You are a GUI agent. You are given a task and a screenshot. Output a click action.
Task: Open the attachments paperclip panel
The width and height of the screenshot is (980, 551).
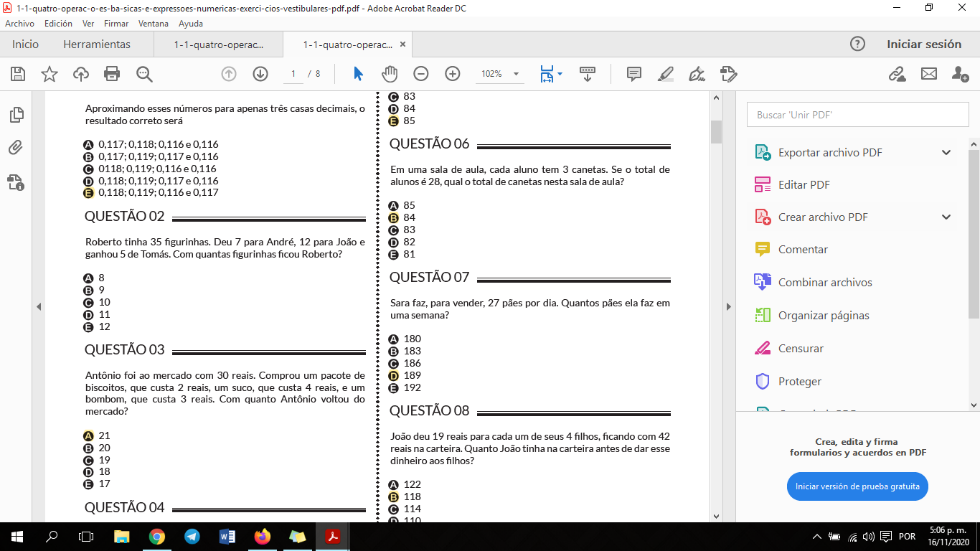click(16, 148)
